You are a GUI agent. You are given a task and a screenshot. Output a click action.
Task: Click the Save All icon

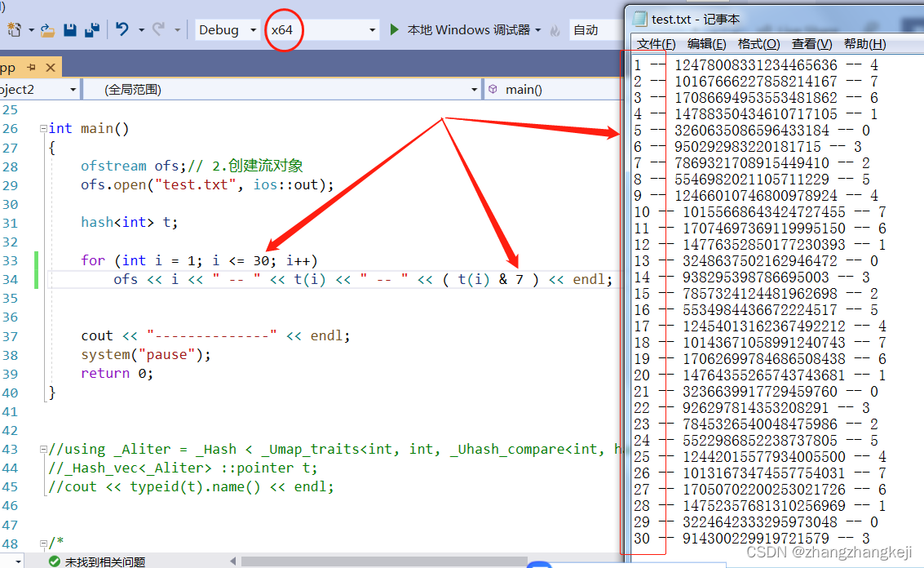(91, 29)
